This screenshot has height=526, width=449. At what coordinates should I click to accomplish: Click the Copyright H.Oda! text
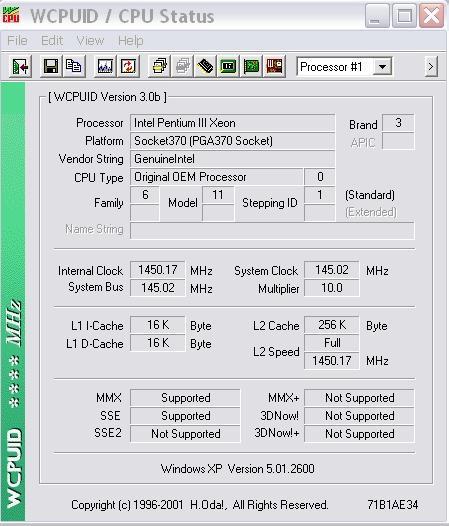tap(200, 505)
